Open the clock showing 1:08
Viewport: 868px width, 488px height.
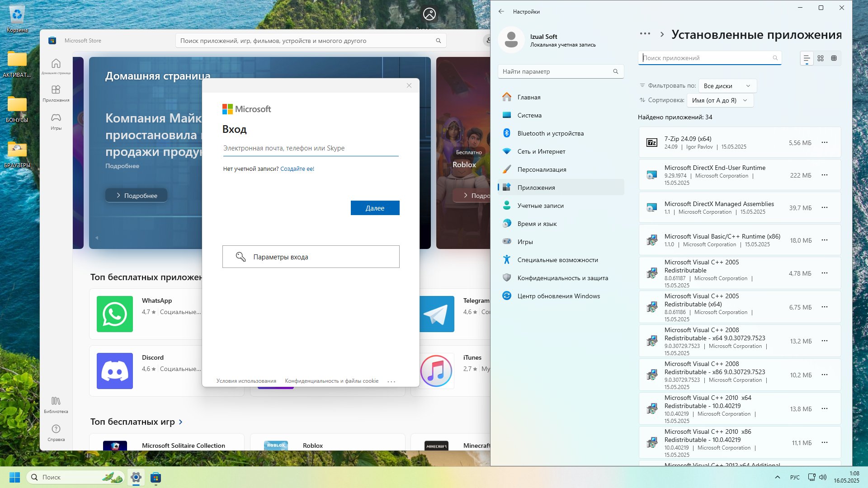[846, 477]
